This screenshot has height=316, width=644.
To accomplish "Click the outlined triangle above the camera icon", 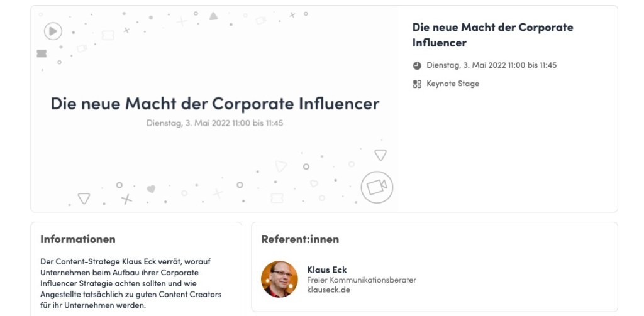I will [x=380, y=155].
